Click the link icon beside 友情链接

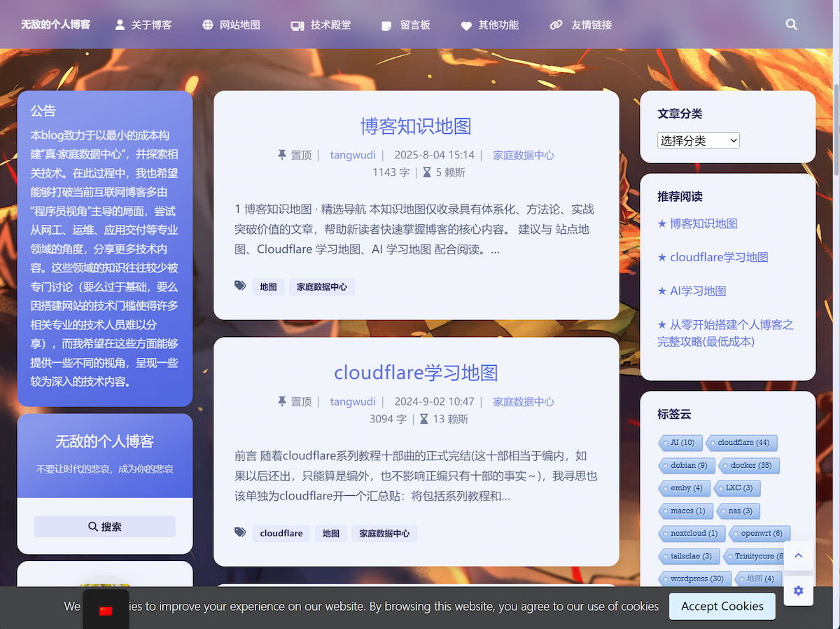[555, 25]
